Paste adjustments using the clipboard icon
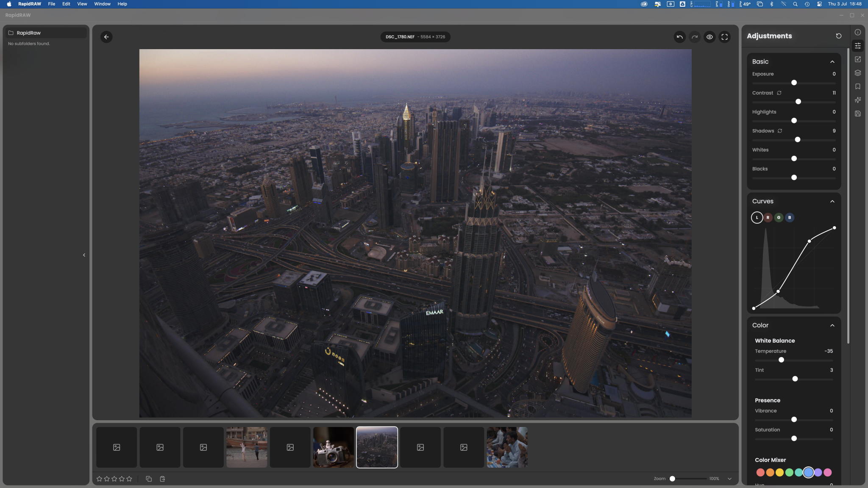The height and width of the screenshot is (488, 868). pyautogui.click(x=162, y=479)
